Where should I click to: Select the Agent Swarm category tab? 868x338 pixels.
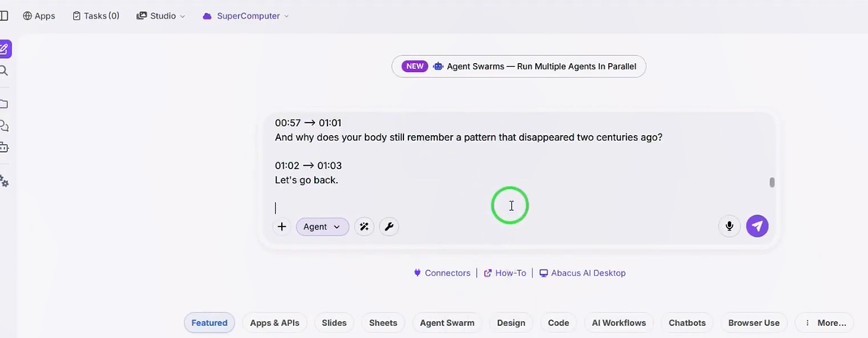[x=447, y=323]
